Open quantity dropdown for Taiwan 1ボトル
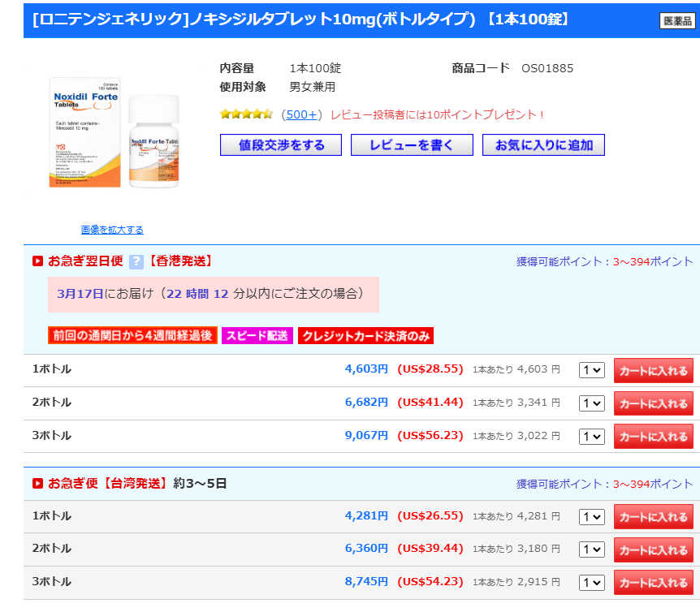 click(x=591, y=517)
